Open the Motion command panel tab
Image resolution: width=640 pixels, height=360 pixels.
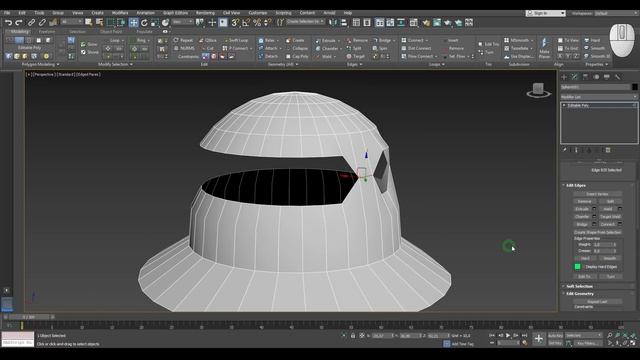[596, 77]
